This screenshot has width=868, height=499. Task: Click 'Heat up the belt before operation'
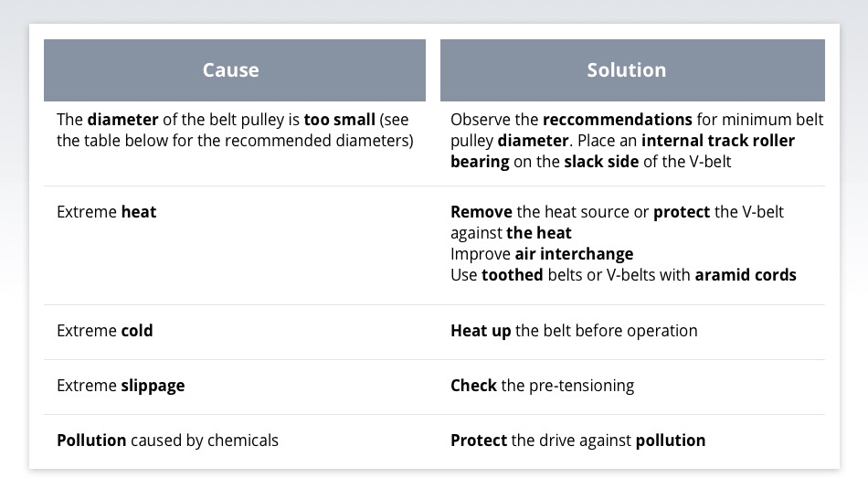click(574, 330)
